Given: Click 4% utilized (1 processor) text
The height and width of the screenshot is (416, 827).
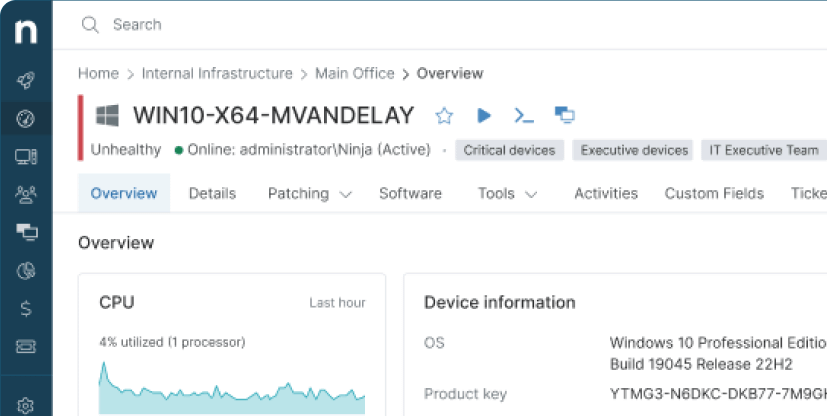Looking at the screenshot, I should (172, 343).
